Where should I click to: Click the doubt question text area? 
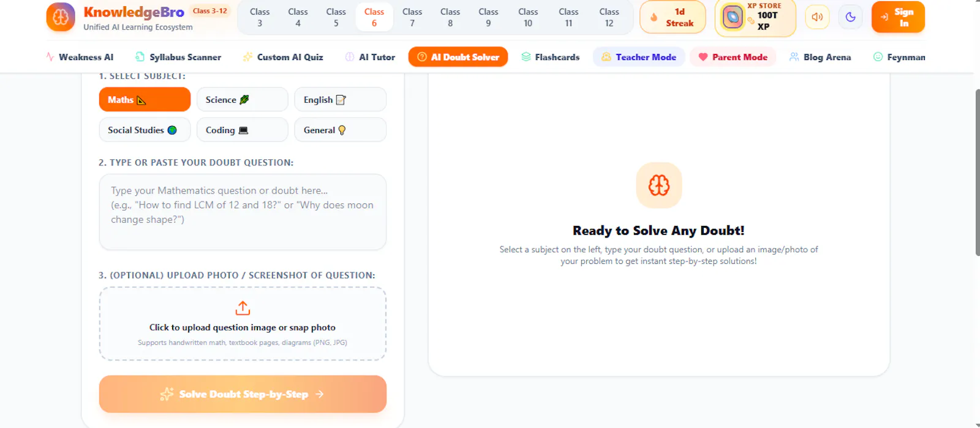pyautogui.click(x=243, y=212)
